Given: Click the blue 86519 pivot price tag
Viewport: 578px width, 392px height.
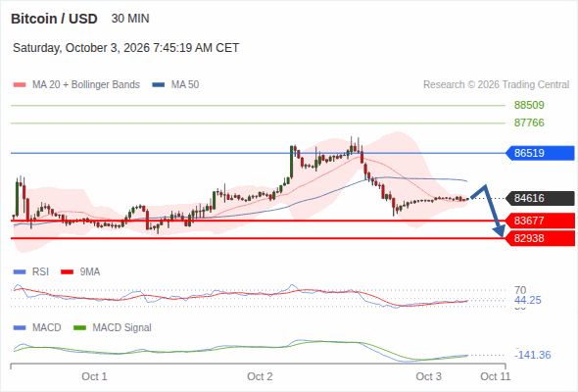Looking at the screenshot, I should click(540, 153).
